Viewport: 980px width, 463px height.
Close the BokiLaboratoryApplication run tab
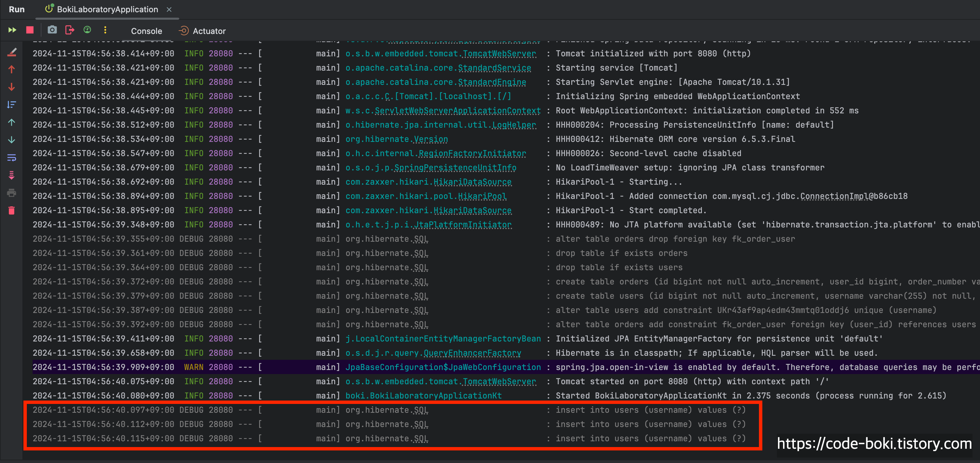click(169, 10)
